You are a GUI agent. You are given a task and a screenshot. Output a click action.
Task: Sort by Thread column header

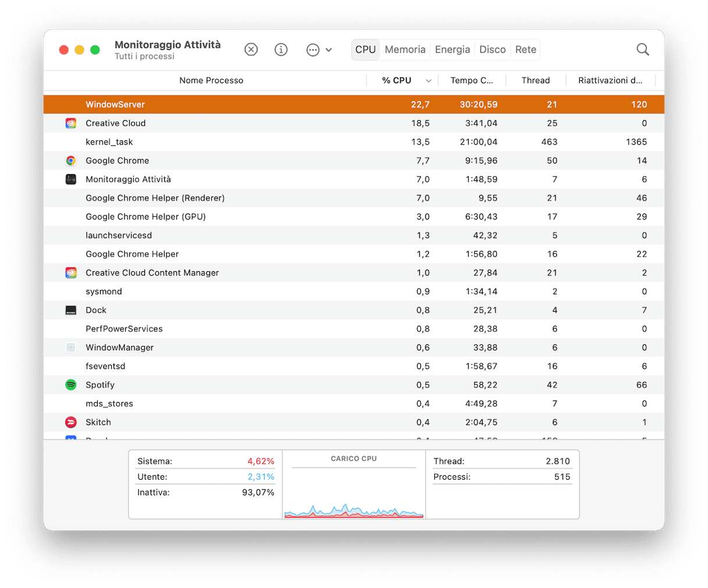[536, 80]
